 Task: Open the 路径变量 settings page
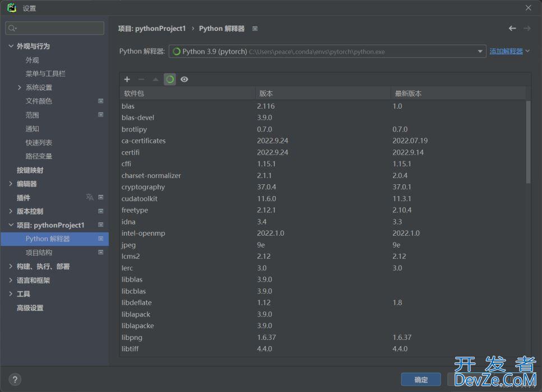(x=39, y=156)
